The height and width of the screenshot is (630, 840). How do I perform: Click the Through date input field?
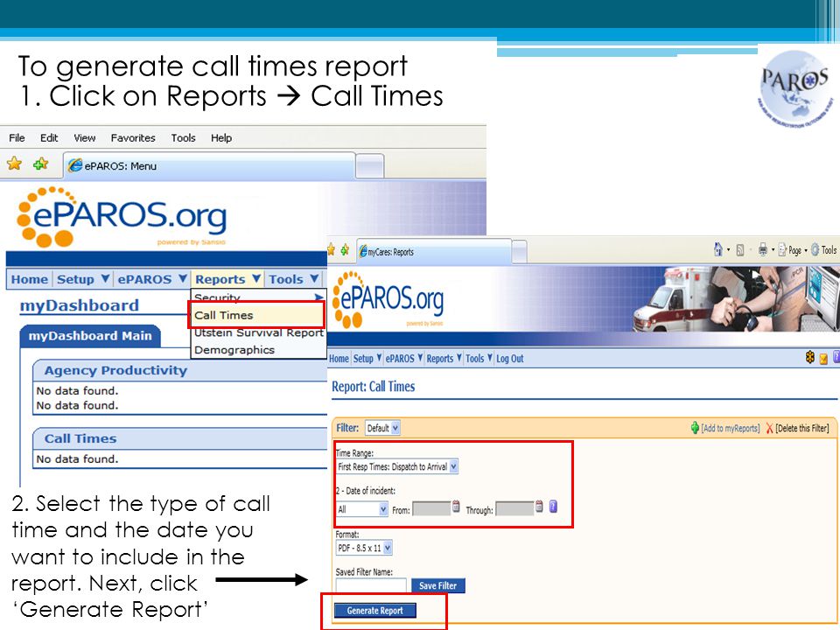(514, 508)
